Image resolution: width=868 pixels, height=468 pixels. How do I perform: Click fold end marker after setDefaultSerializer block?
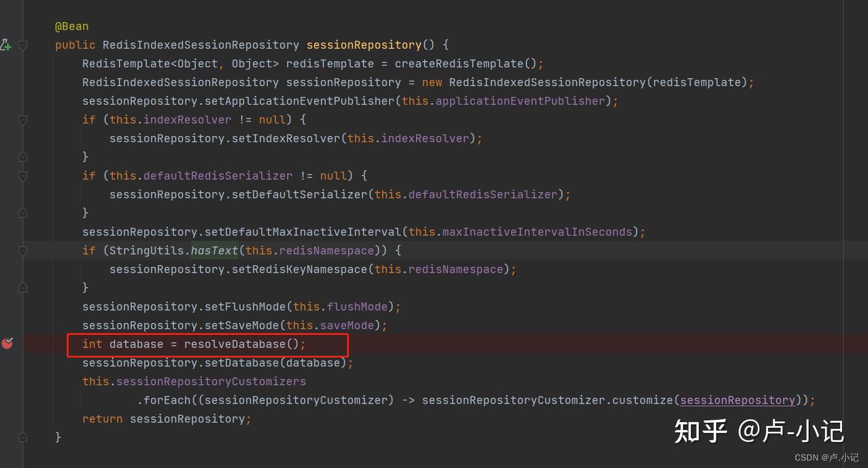click(x=23, y=212)
